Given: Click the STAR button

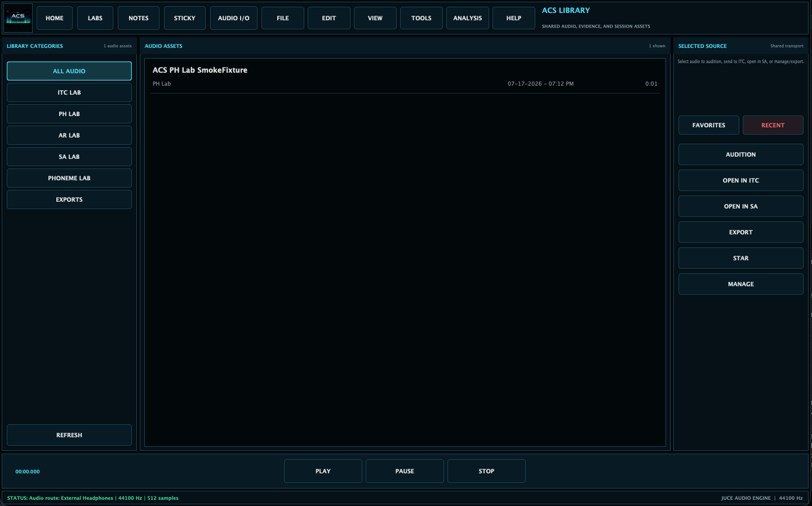Looking at the screenshot, I should click(x=741, y=258).
